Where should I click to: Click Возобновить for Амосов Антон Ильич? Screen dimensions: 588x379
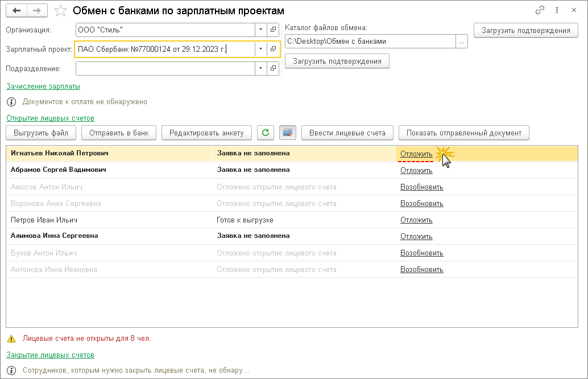click(x=421, y=187)
